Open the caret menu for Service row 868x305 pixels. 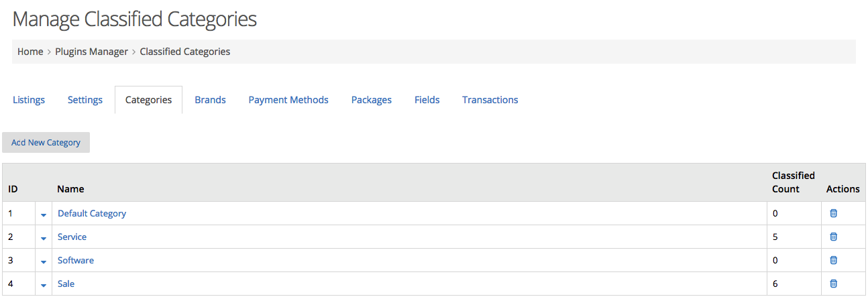(44, 238)
